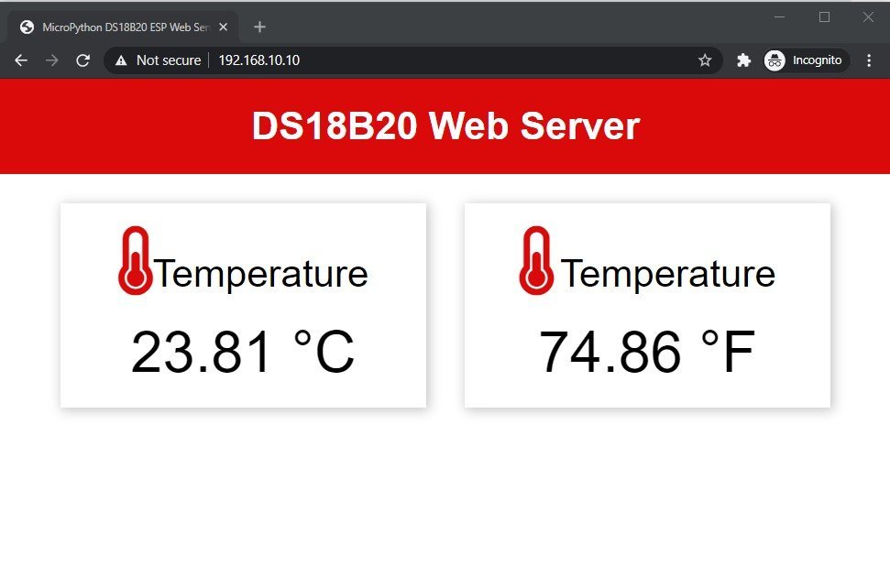Click the address bar showing 192.168.10.10
Image resolution: width=890 pixels, height=588 pixels.
tap(413, 60)
